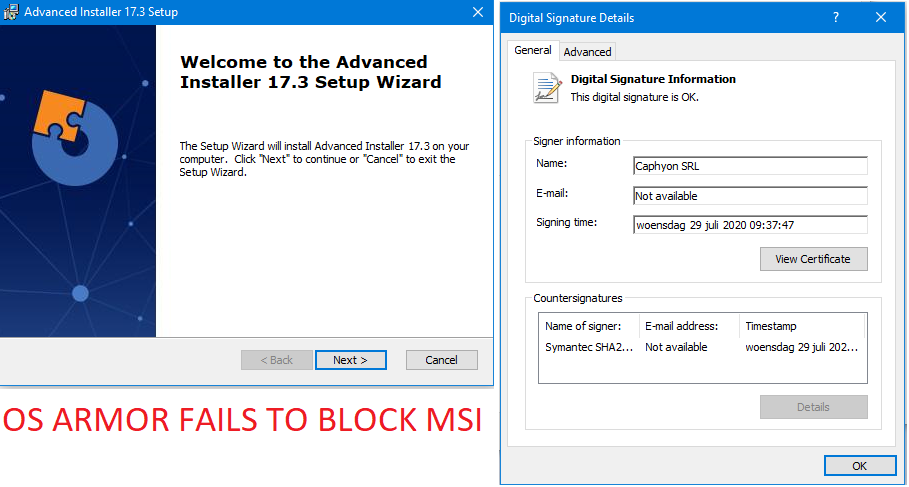
Task: Click the Cancel button in Setup wizard
Action: pos(442,360)
